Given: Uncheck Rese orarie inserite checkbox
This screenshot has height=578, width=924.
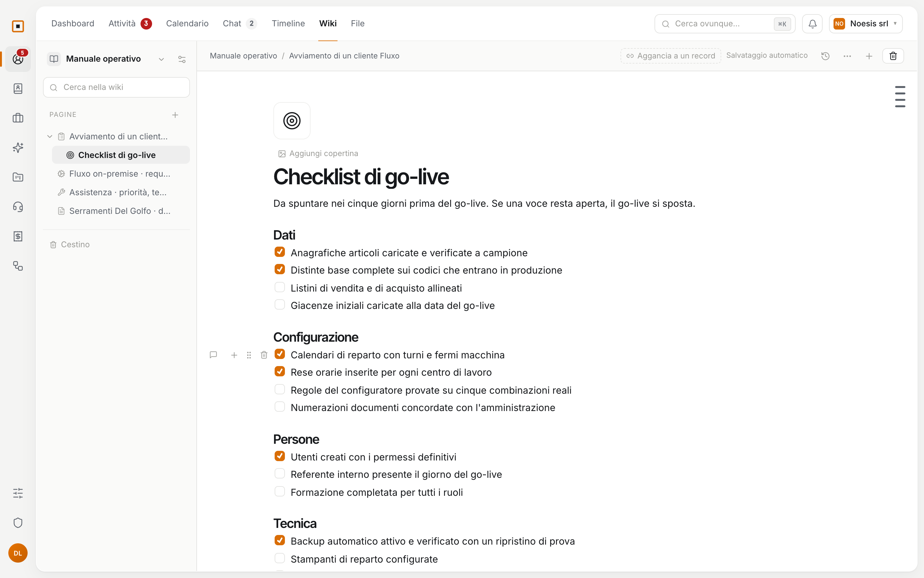Looking at the screenshot, I should pyautogui.click(x=279, y=372).
